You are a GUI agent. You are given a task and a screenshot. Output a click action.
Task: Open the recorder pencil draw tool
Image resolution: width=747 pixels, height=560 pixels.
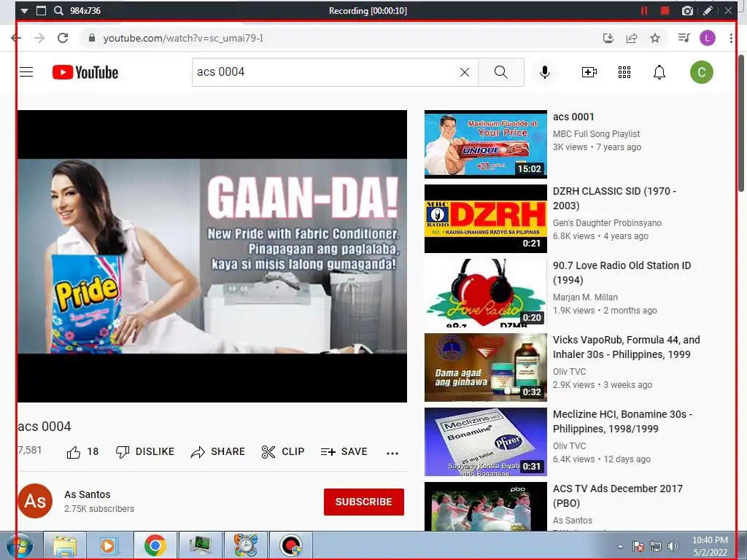(708, 10)
